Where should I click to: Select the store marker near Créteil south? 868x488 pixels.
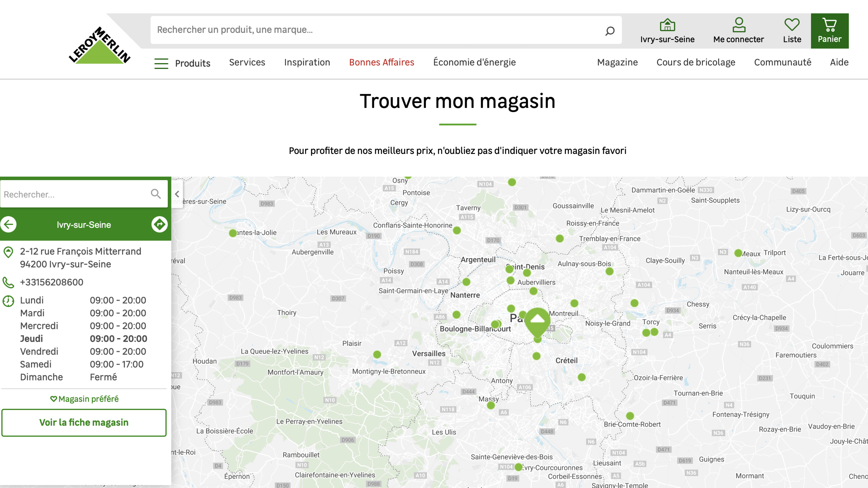pyautogui.click(x=582, y=377)
